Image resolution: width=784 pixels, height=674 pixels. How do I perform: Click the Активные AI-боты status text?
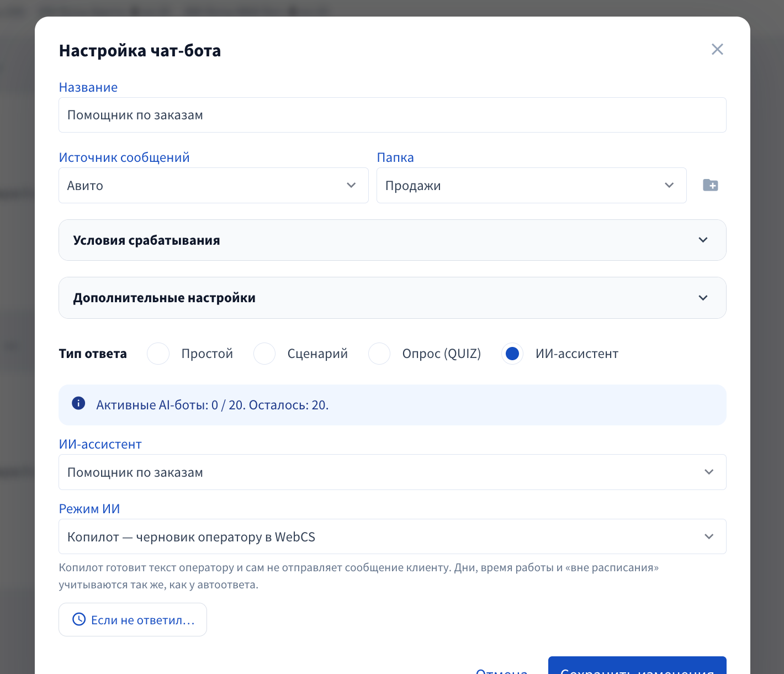pos(213,405)
